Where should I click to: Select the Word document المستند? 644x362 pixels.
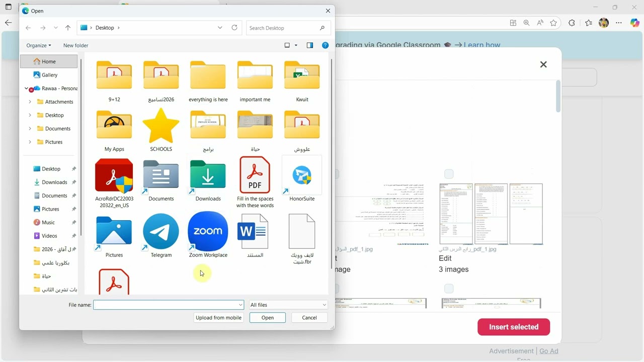(255, 235)
